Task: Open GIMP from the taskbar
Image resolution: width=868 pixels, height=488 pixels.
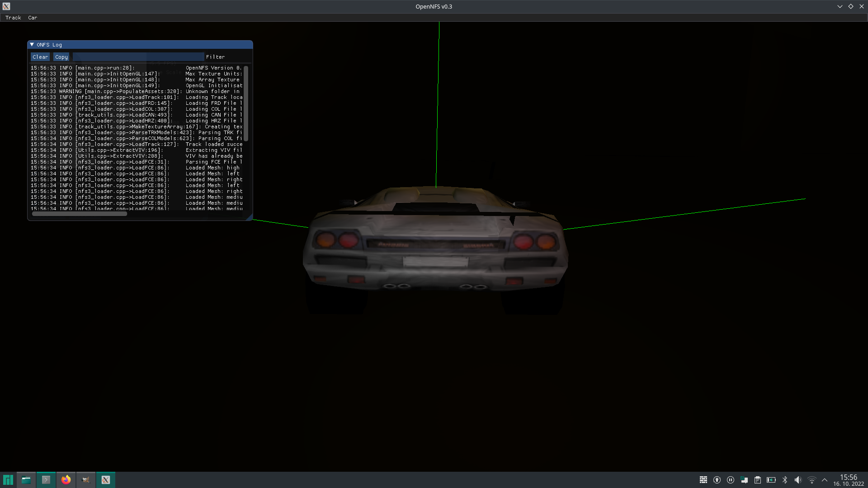Action: [x=85, y=480]
